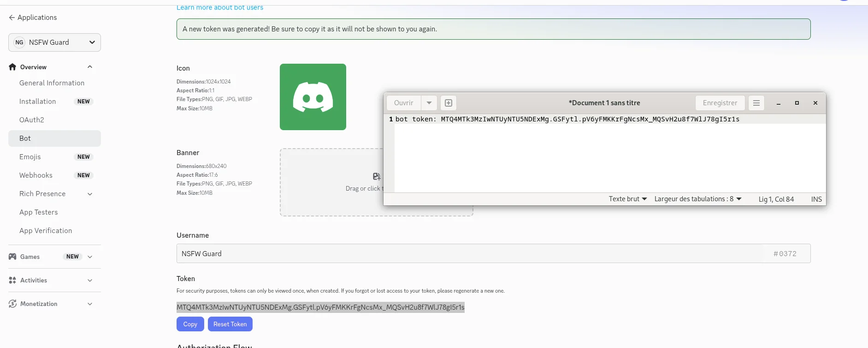
Task: Expand the Activities section
Action: (90, 280)
